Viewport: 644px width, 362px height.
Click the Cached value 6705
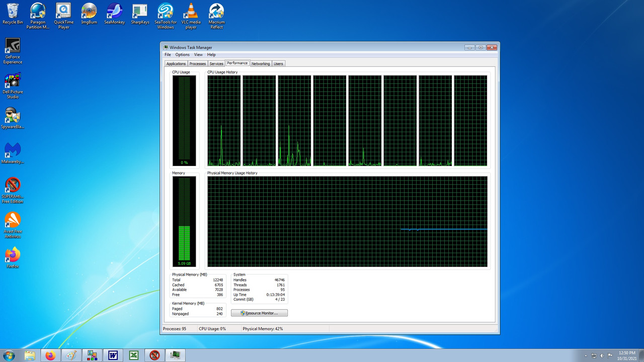pyautogui.click(x=218, y=285)
